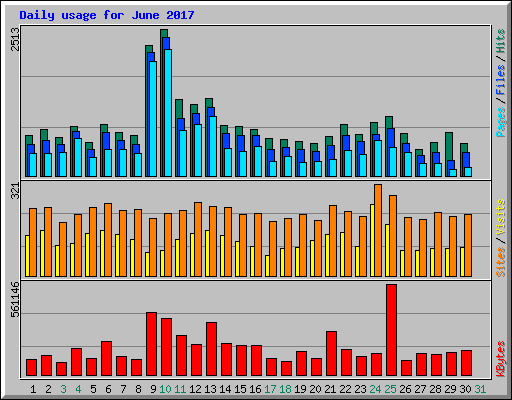Select the red KBytes bar for day 13
512x400 pixels.
click(211, 349)
